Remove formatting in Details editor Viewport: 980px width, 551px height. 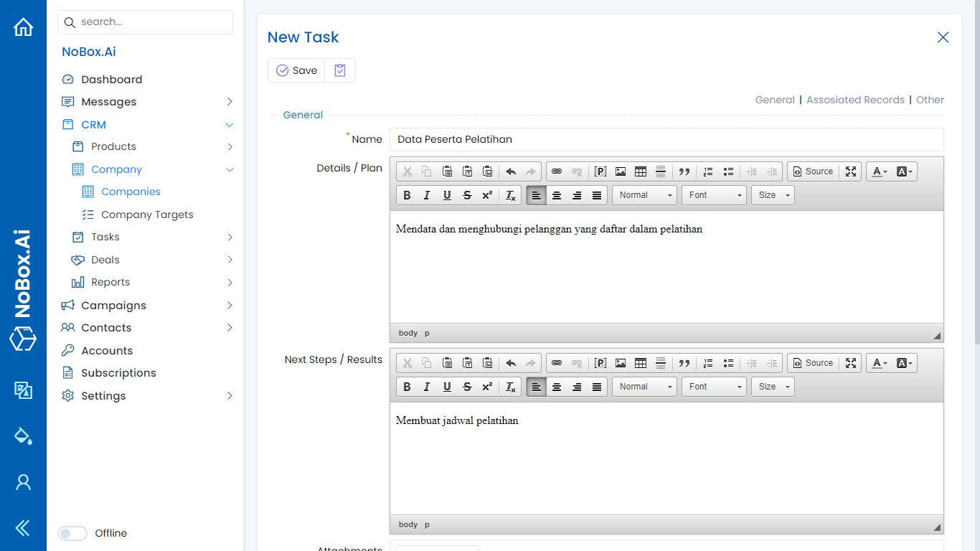(510, 194)
